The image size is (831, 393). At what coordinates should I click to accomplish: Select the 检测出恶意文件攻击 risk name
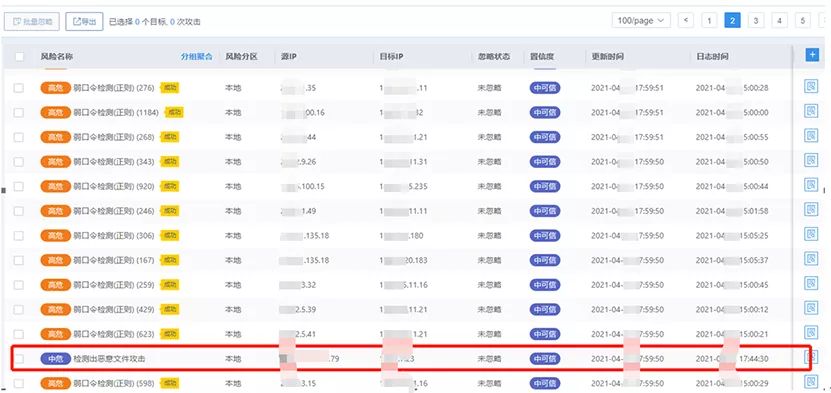pos(109,359)
